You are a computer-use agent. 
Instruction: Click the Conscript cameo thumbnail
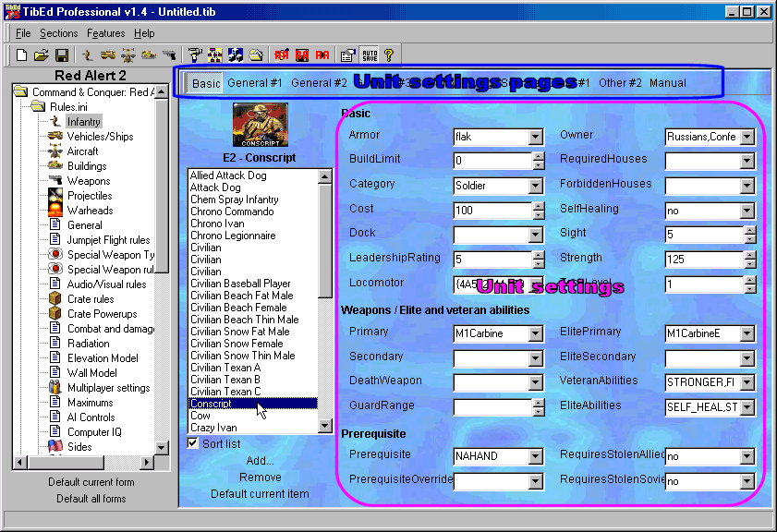(x=261, y=125)
